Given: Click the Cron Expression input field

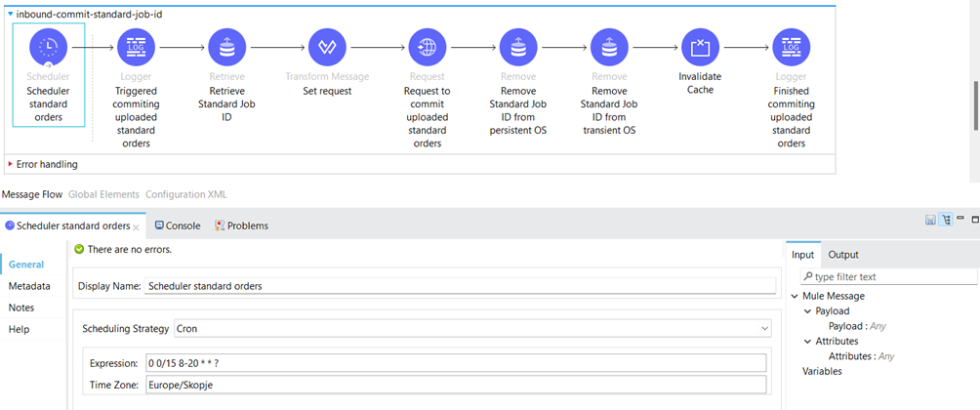Looking at the screenshot, I should pyautogui.click(x=456, y=362).
